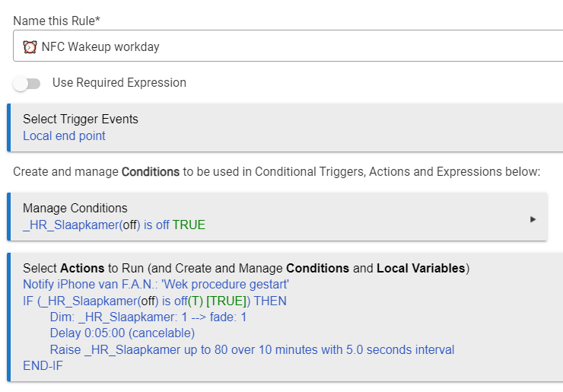Click the green TRUE status in conditions

189,225
